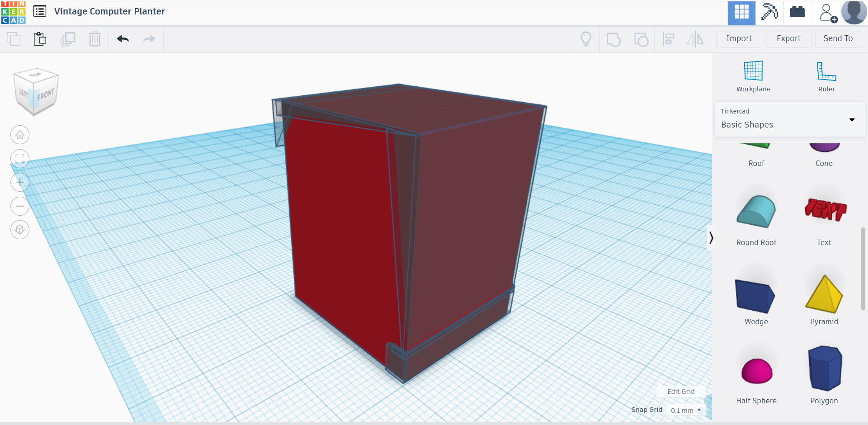
Task: Click the Delete trash can icon
Action: (x=95, y=39)
